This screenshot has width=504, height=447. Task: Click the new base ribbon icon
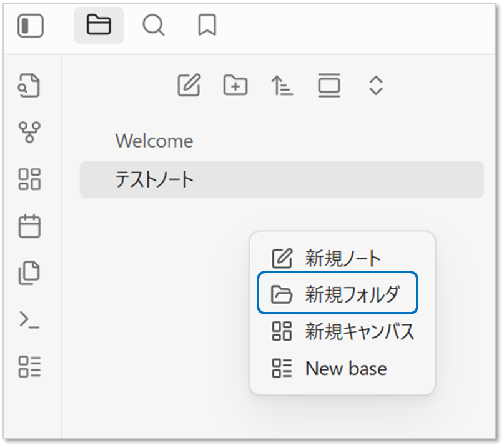tap(29, 366)
